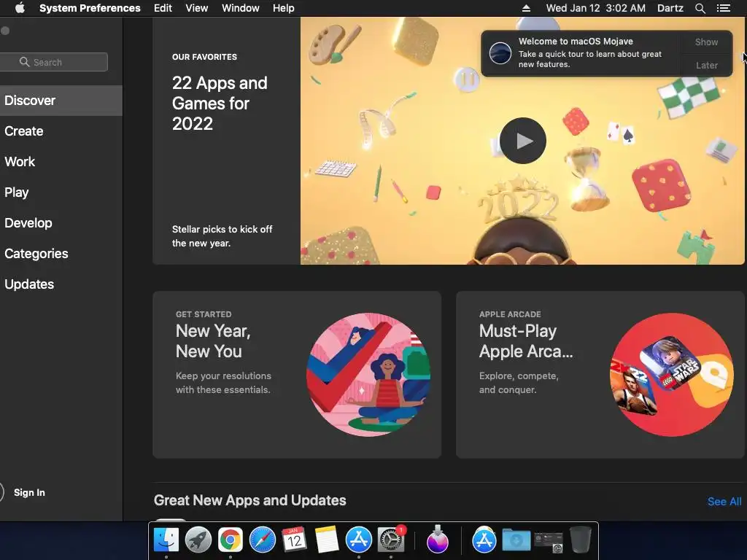Screen dimensions: 747x560
Task: Open Launchpad from the Dock
Action: 198,540
